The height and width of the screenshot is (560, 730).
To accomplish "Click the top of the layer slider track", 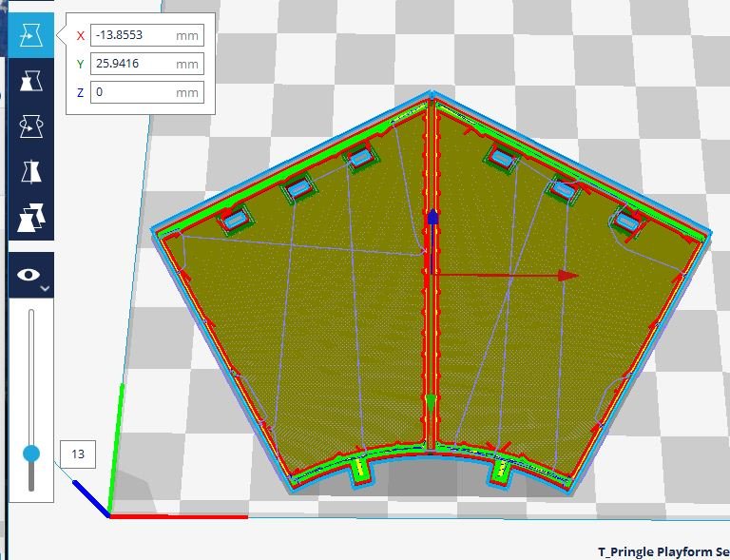I will pos(31,314).
